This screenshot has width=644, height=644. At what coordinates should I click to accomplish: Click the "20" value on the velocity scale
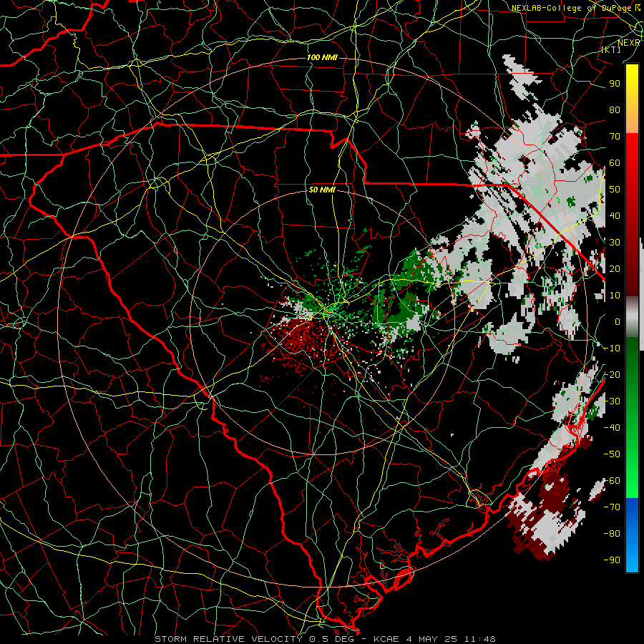pyautogui.click(x=615, y=268)
